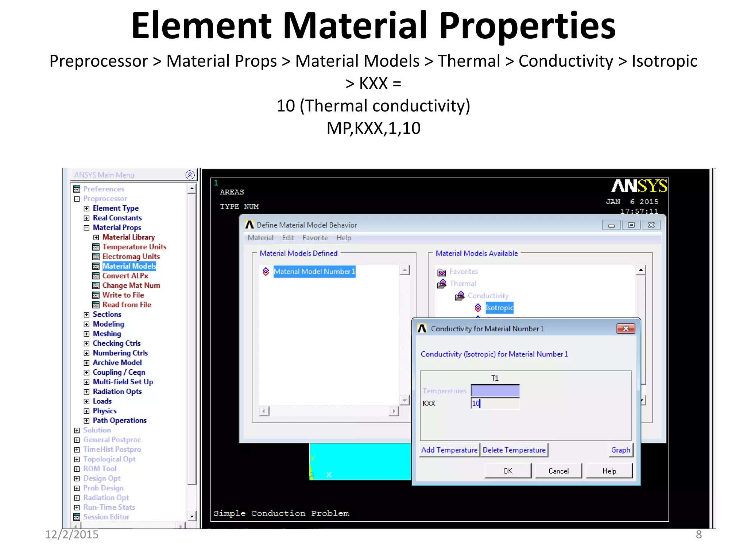Click main menu scrollbar up arrow

click(192, 188)
